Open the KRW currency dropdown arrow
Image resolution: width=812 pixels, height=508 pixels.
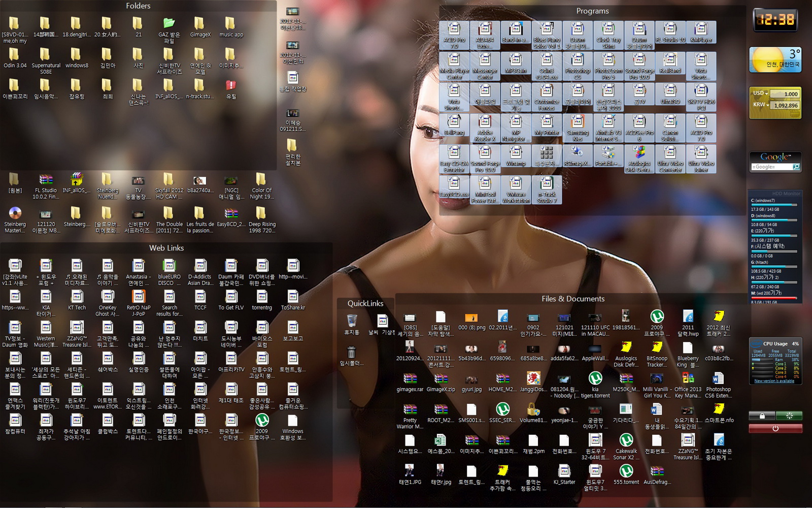(x=768, y=105)
